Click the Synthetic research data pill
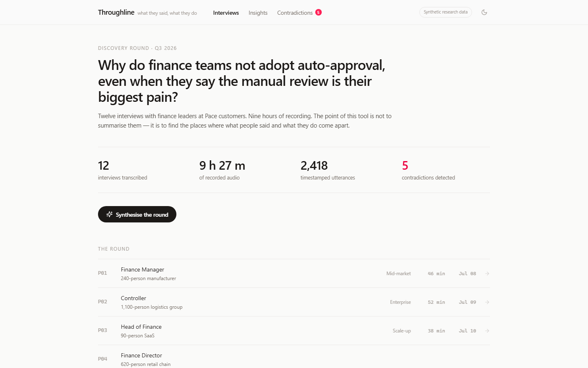 (445, 12)
